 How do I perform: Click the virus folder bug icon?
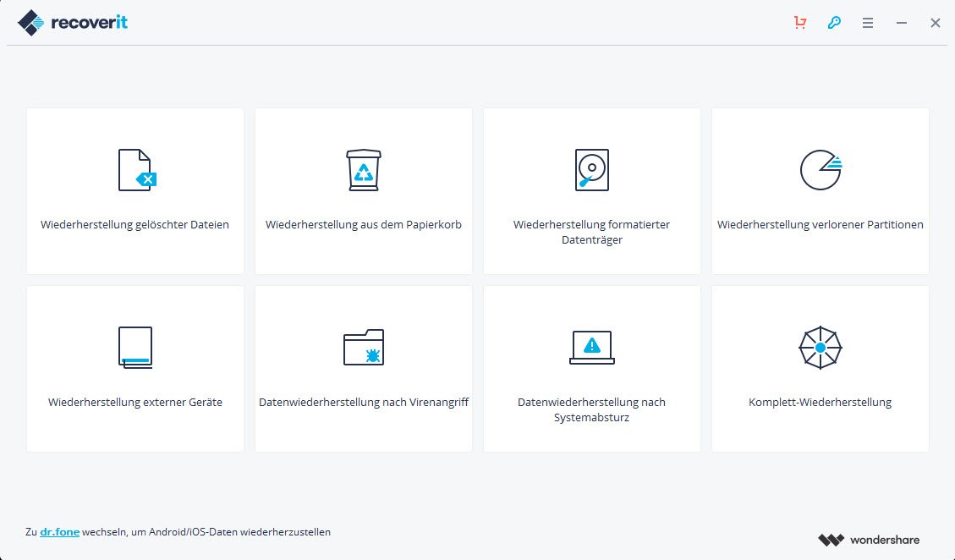tap(364, 348)
